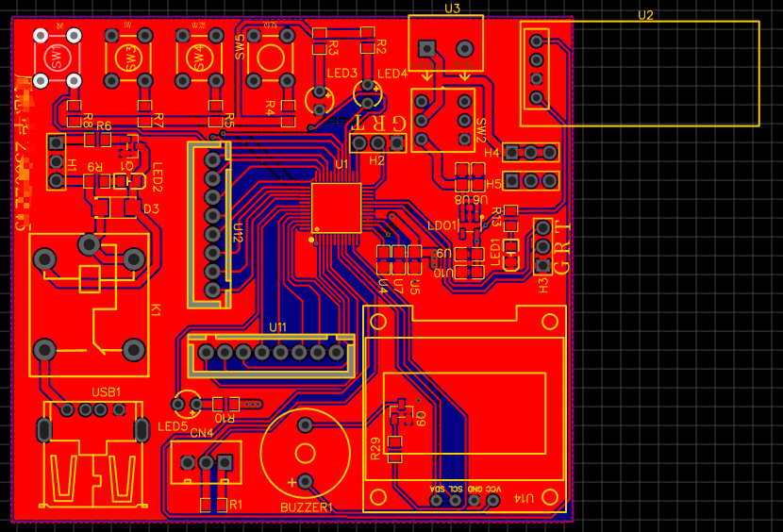Select the CN4 three-pin connector
This screenshot has width=783, height=532.
(207, 462)
